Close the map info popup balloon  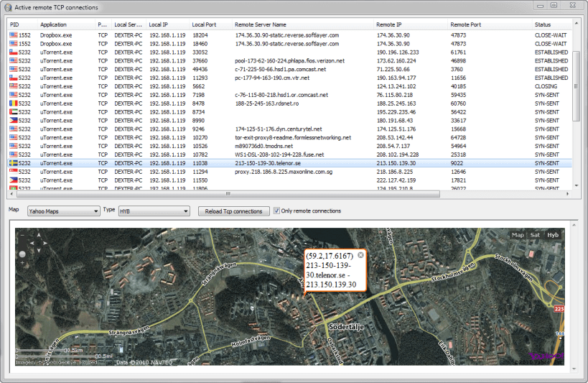click(360, 255)
